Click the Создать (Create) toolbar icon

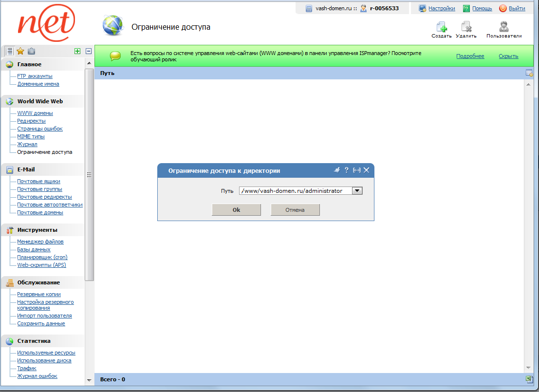(x=441, y=27)
